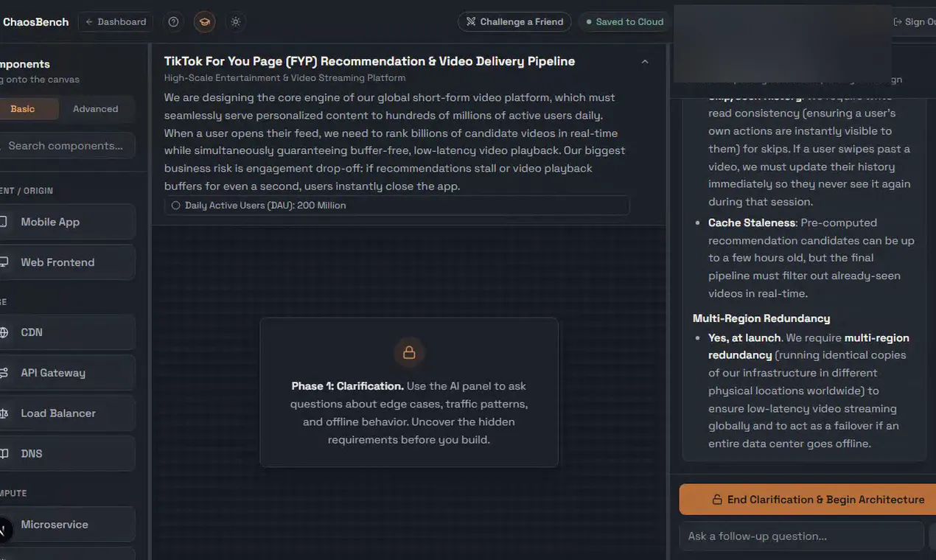Go back to Dashboard
Screen dimensions: 936x560
click(x=116, y=22)
